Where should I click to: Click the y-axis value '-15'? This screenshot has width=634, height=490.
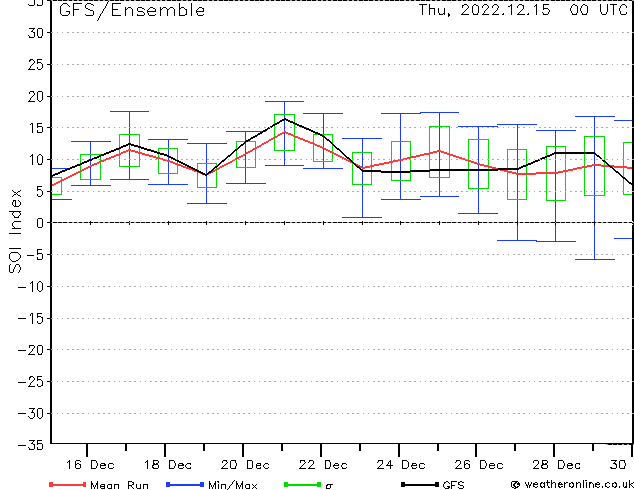(x=31, y=318)
